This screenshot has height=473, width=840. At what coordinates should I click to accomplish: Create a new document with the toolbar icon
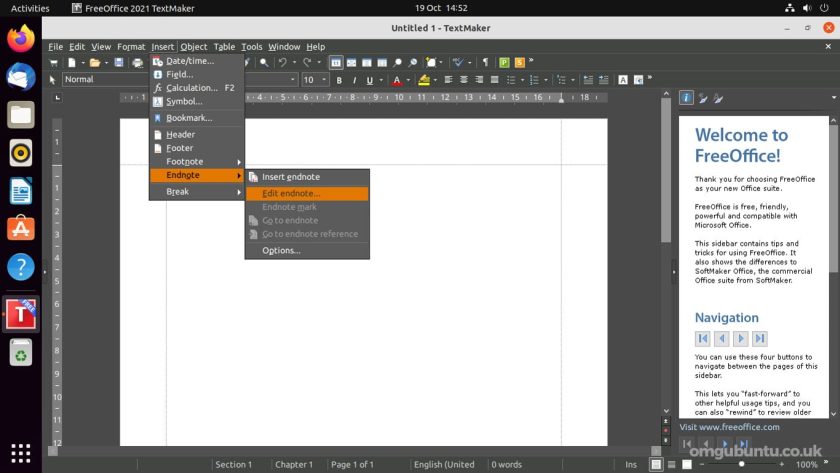[71, 63]
